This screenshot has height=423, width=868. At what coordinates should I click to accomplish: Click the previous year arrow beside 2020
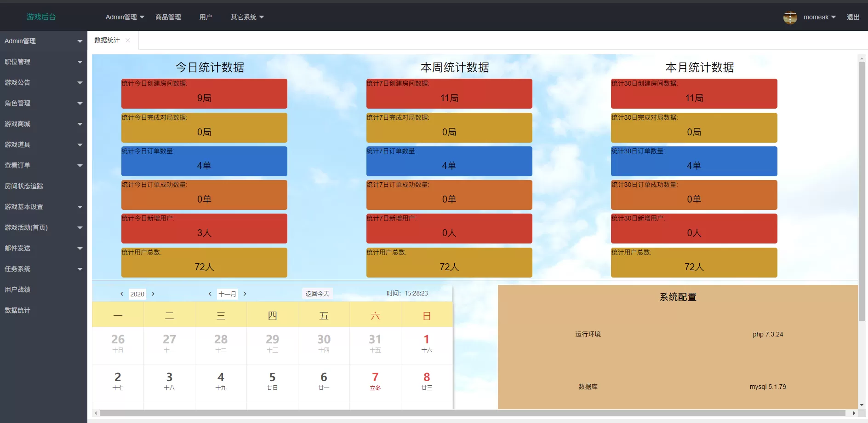click(122, 294)
